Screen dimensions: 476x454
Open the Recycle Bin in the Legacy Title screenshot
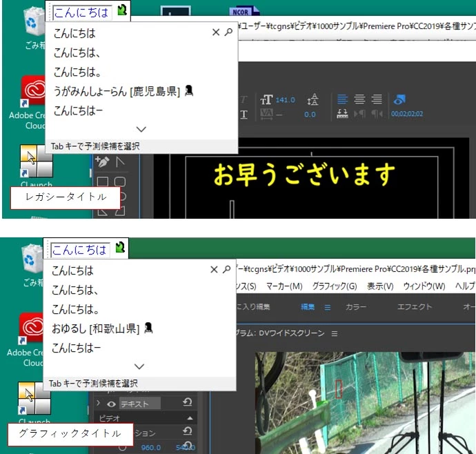pyautogui.click(x=34, y=23)
